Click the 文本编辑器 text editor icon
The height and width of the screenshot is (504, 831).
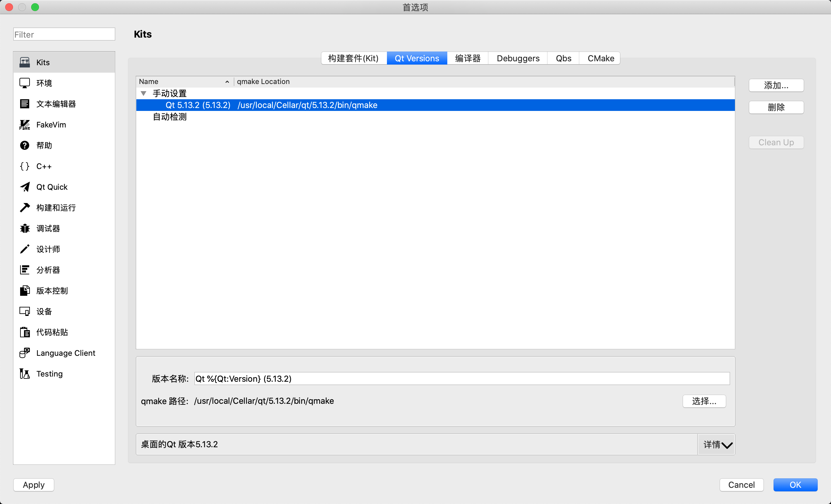click(25, 104)
